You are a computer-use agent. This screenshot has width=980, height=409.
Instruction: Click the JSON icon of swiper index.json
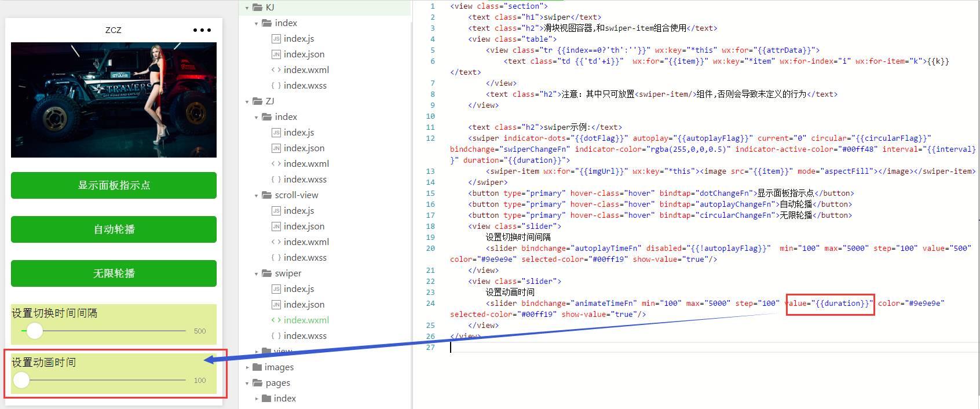point(276,305)
